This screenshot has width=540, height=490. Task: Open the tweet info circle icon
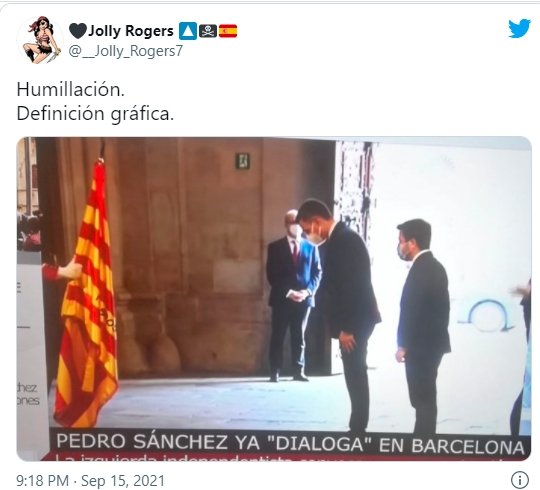coord(520,480)
